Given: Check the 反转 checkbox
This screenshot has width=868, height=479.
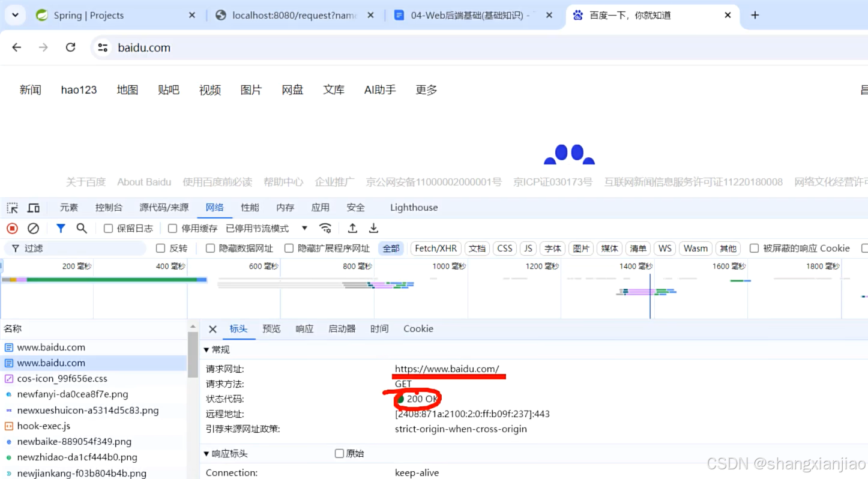Looking at the screenshot, I should coord(160,249).
